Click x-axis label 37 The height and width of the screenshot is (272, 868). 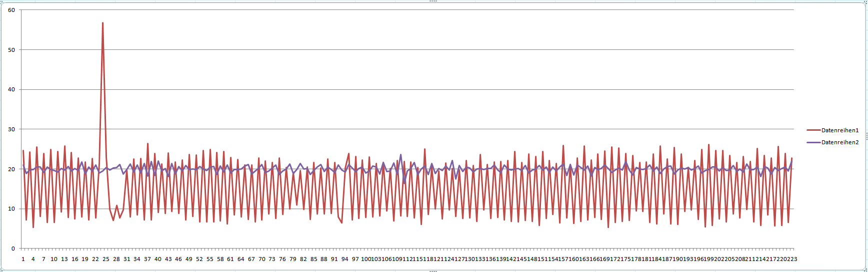pyautogui.click(x=147, y=259)
